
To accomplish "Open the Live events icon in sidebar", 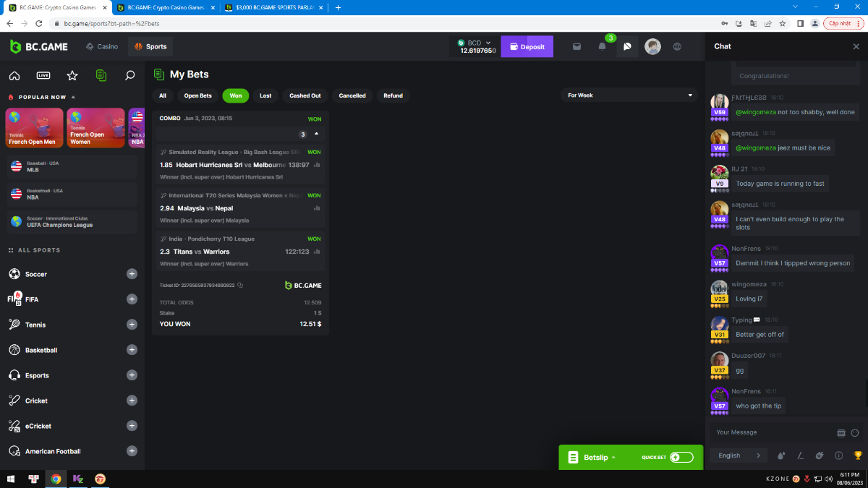I will pyautogui.click(x=43, y=75).
